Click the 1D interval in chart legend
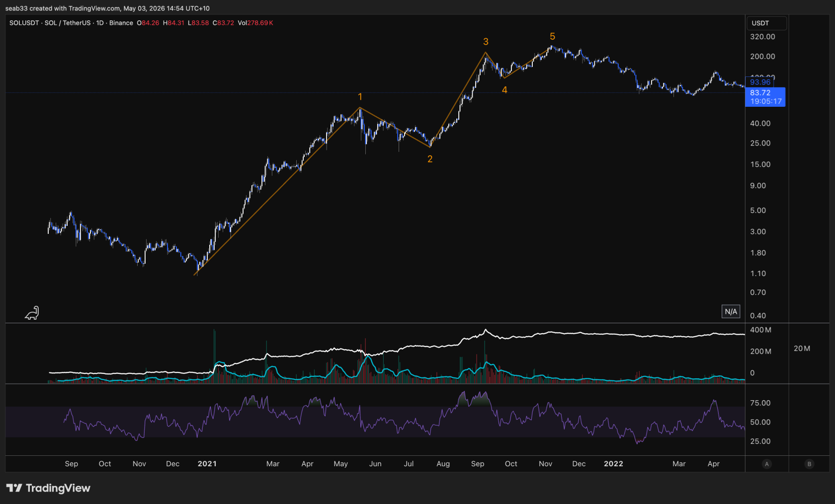This screenshot has height=504, width=835. click(x=100, y=23)
